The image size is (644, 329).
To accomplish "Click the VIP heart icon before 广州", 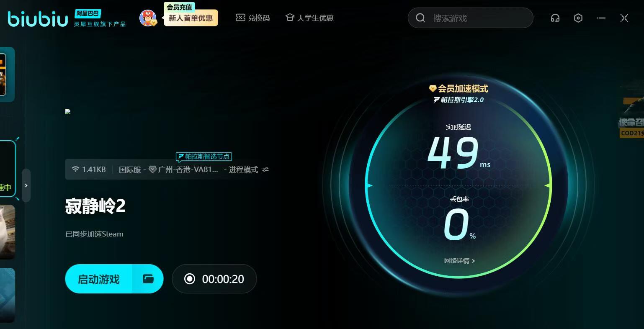I will tap(152, 170).
